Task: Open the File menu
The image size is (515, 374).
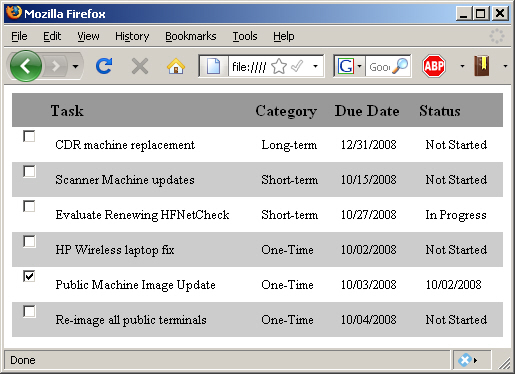Action: pyautogui.click(x=19, y=36)
